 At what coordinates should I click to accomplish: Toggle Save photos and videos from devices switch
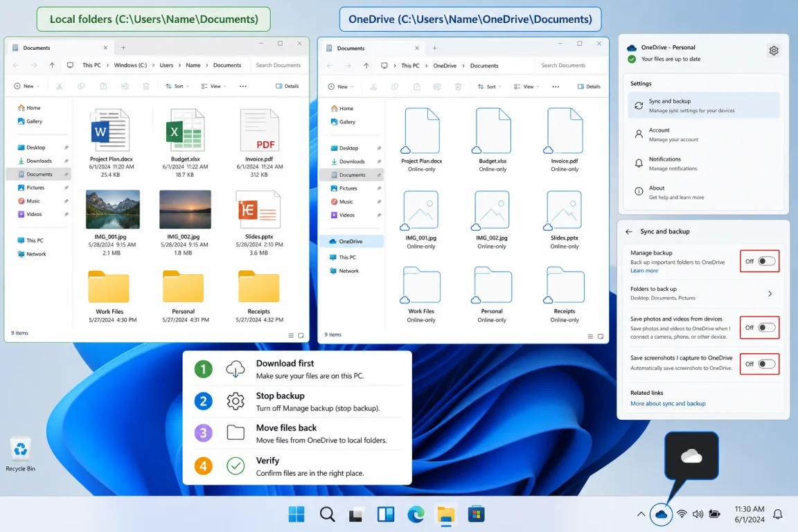766,328
